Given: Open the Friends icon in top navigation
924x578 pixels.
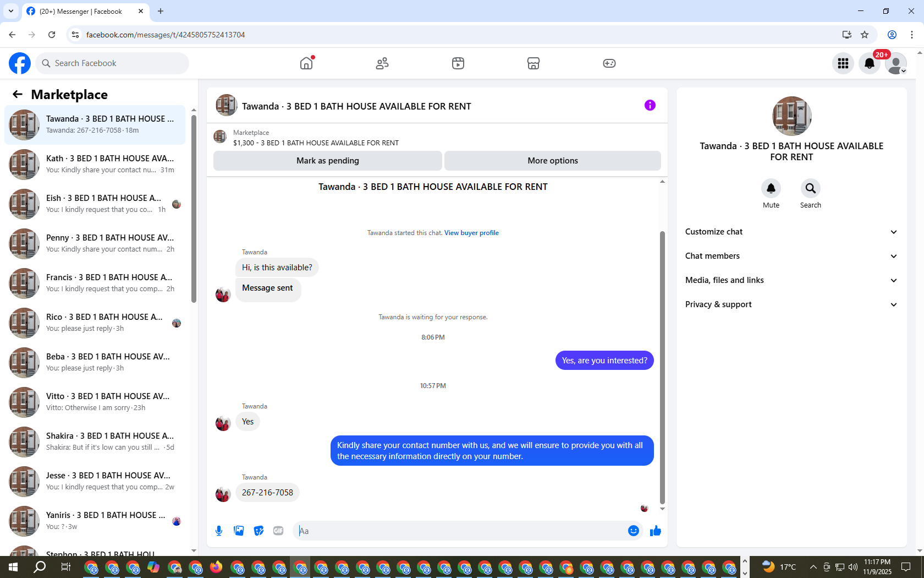Looking at the screenshot, I should (x=382, y=63).
